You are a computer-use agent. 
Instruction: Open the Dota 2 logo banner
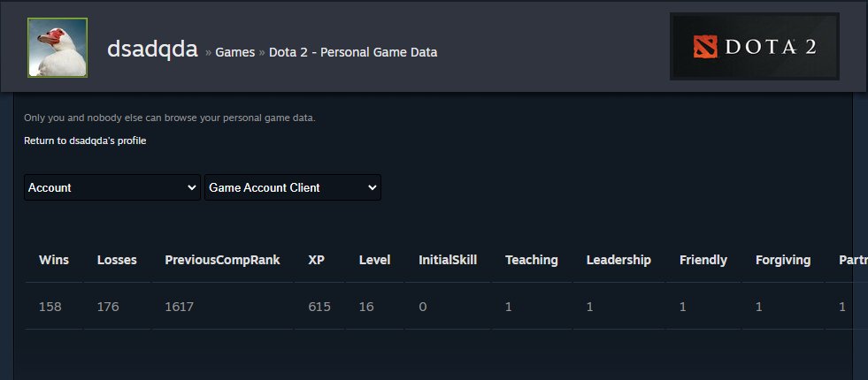[x=755, y=47]
